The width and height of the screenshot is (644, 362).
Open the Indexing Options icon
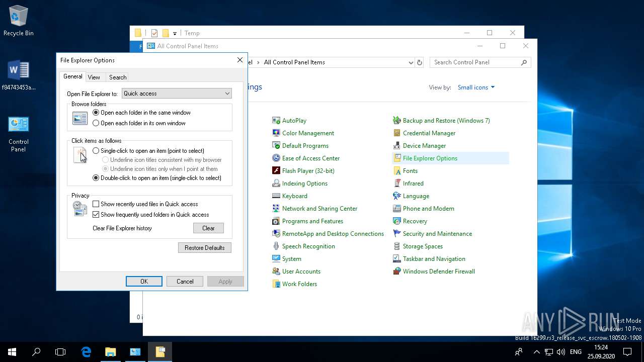[276, 184]
